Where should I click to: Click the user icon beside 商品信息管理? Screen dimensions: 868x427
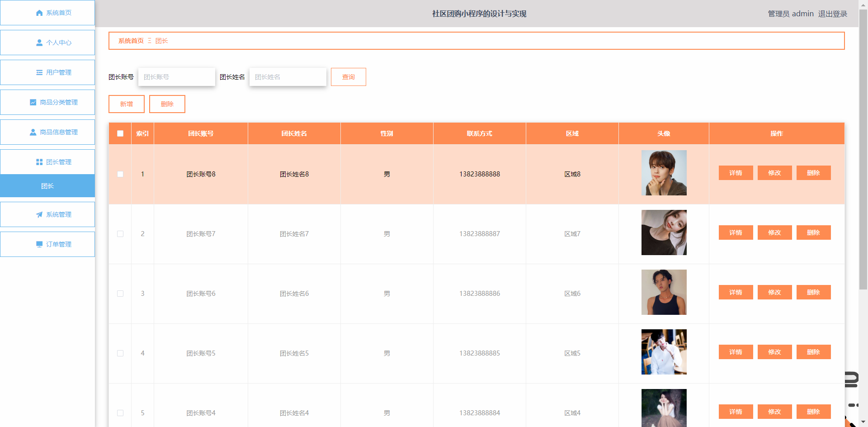click(33, 133)
